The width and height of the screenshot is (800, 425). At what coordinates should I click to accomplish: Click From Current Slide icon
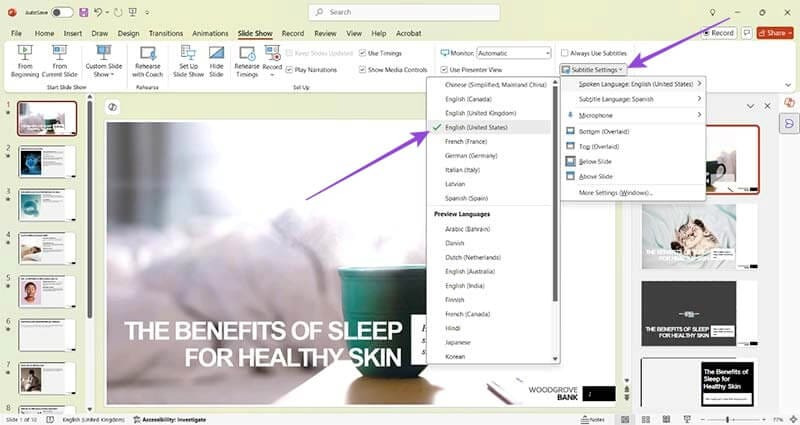(x=59, y=58)
